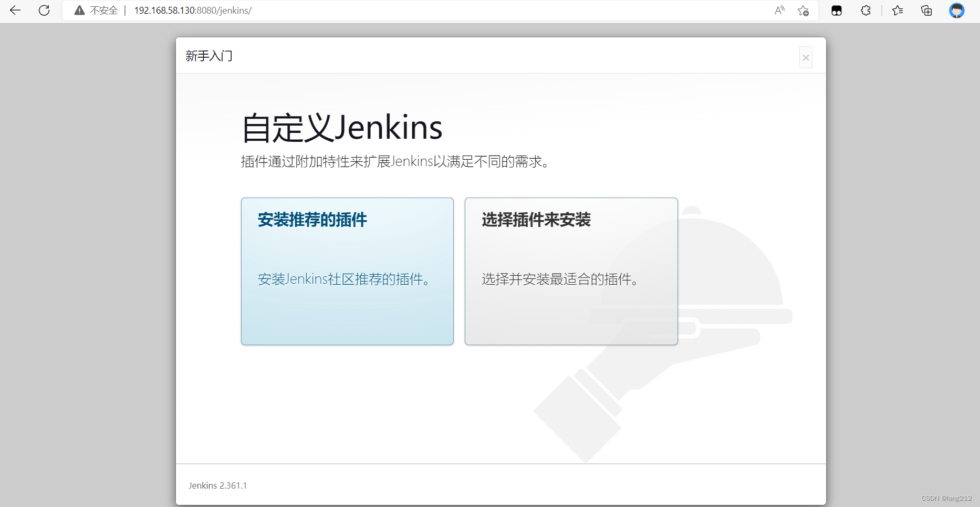
Task: Go back with the browser back arrow
Action: tap(15, 11)
